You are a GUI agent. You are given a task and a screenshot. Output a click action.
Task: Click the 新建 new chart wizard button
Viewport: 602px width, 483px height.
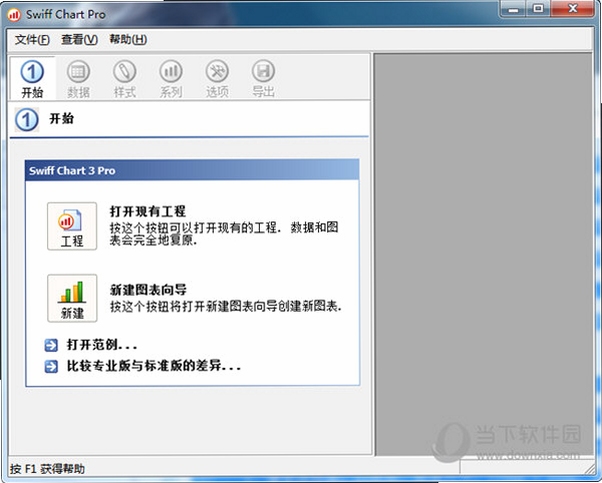(72, 298)
